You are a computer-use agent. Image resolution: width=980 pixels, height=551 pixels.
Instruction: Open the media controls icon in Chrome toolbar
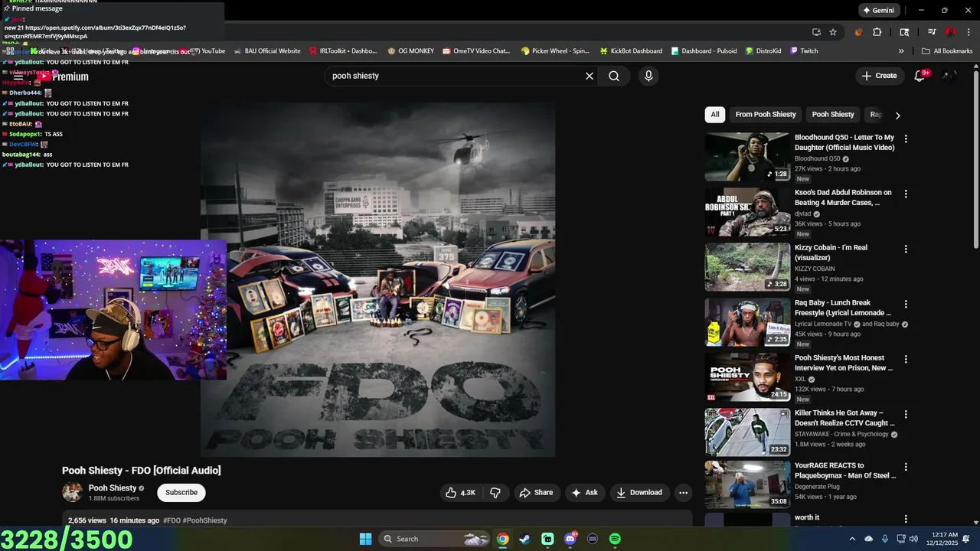(932, 32)
